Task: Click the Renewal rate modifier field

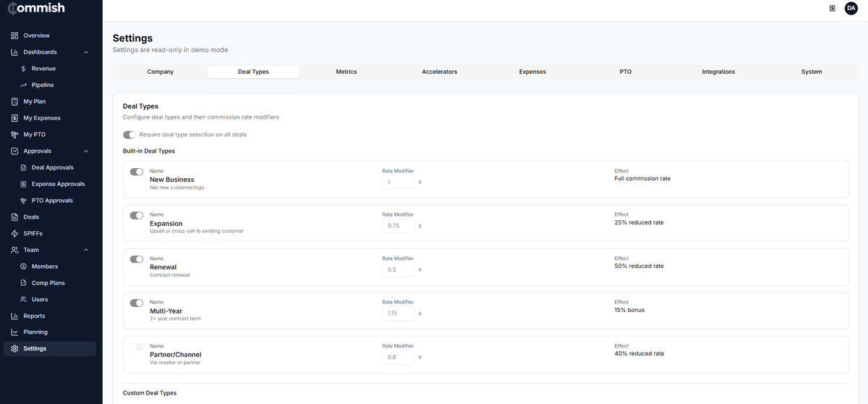Action: click(x=399, y=269)
